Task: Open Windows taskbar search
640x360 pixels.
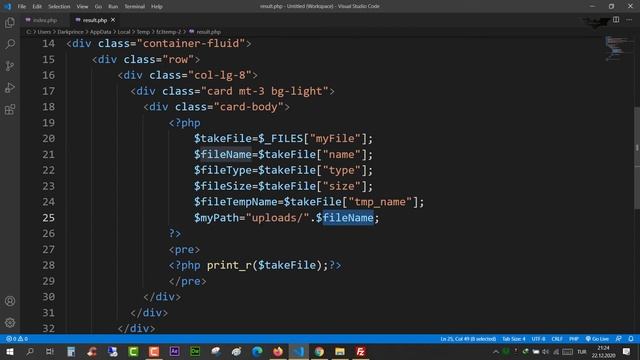Action: 29,351
